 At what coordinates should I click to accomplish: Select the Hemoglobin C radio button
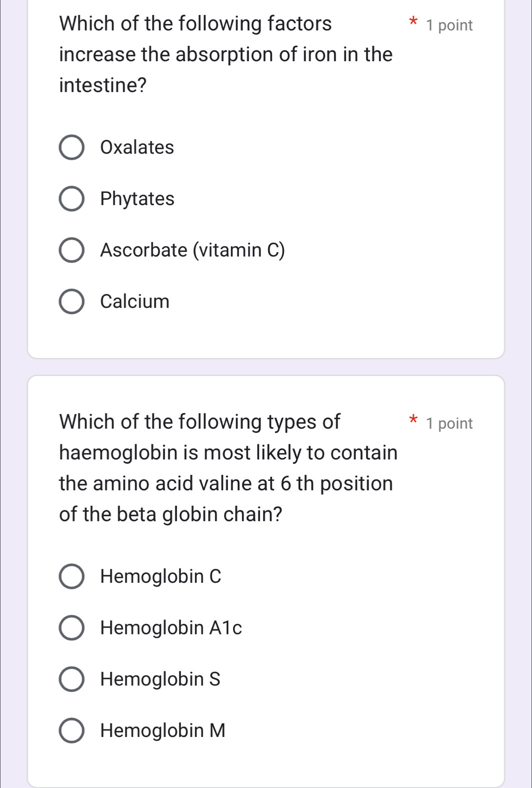pyautogui.click(x=72, y=576)
